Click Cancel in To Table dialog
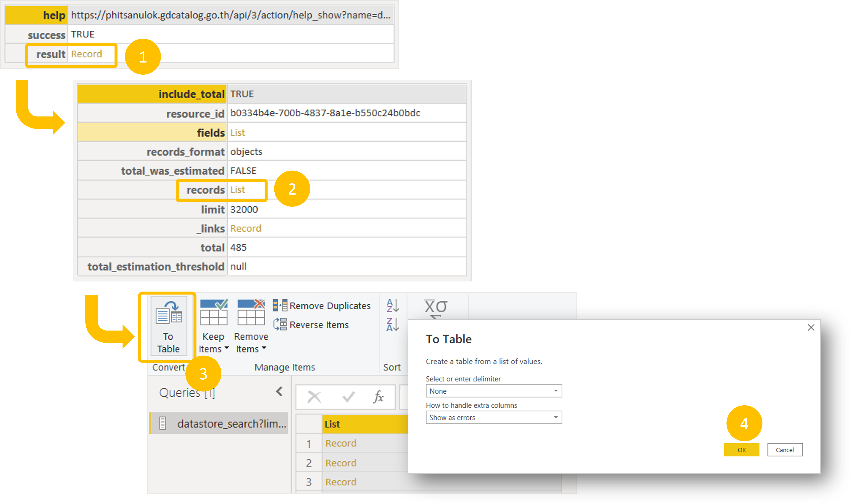 tap(785, 450)
